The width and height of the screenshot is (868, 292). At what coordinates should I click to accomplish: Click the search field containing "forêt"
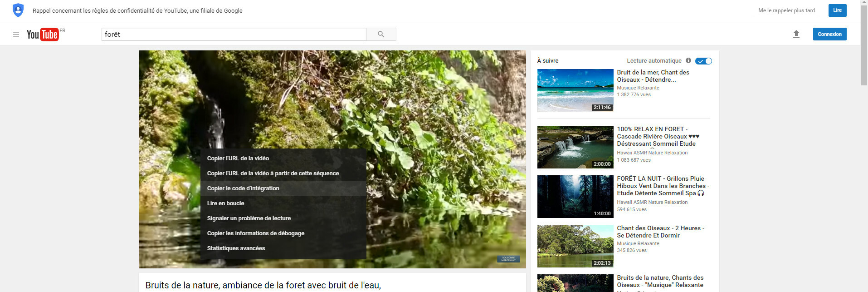[234, 35]
